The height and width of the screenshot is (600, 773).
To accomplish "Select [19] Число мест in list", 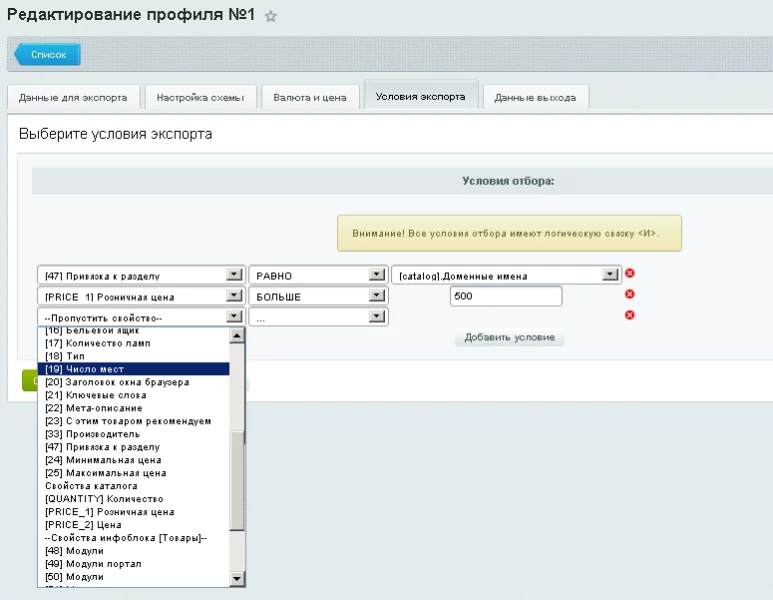I will [x=133, y=369].
